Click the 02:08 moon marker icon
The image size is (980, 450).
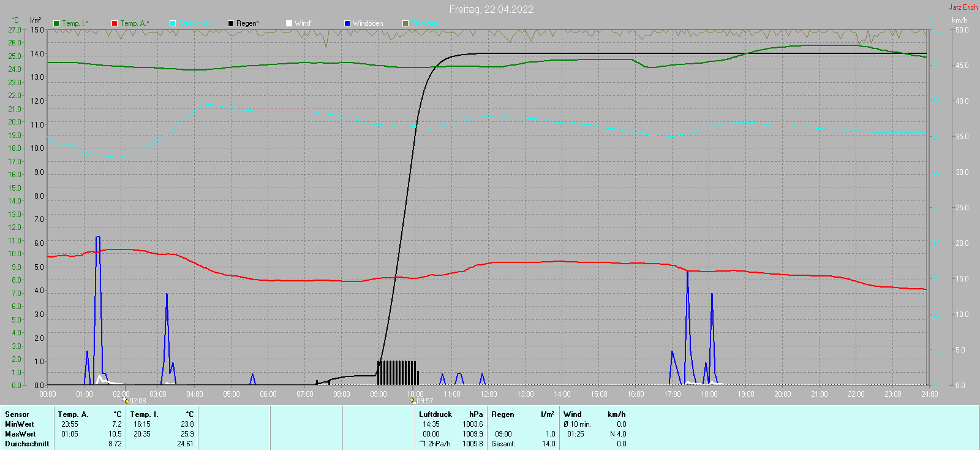point(126,400)
